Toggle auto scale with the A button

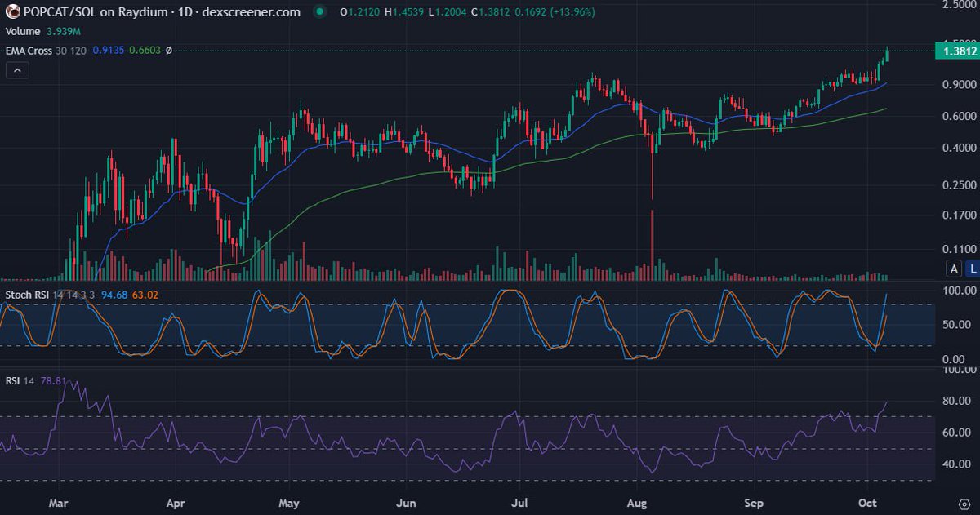(954, 269)
